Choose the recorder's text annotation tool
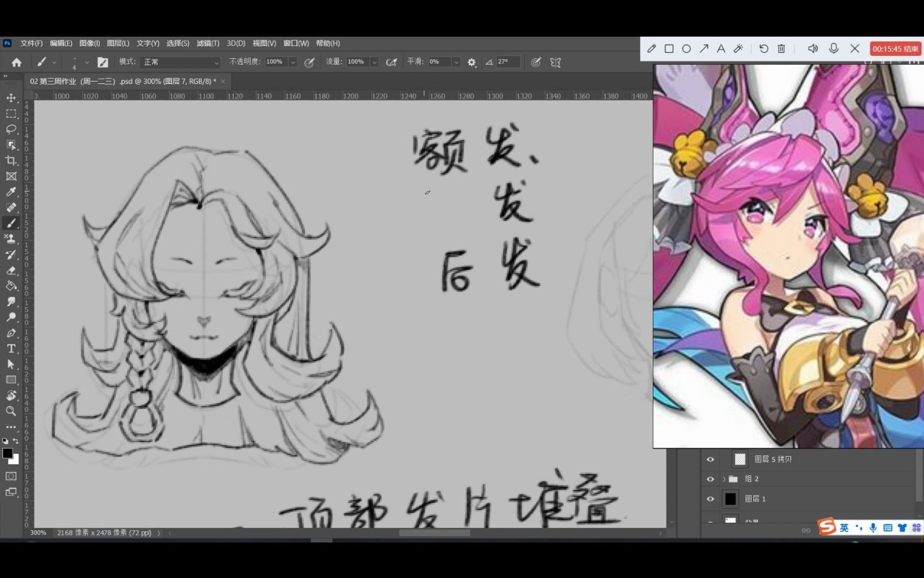This screenshot has width=924, height=578. 721,48
